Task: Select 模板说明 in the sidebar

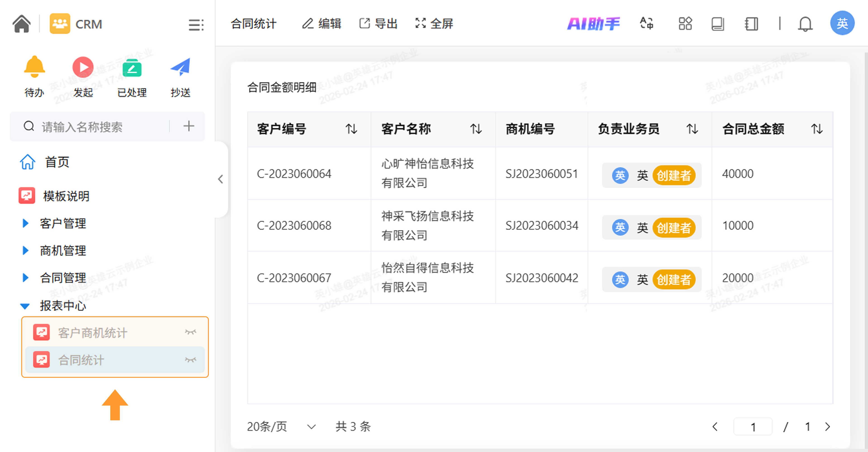Action: [x=66, y=196]
